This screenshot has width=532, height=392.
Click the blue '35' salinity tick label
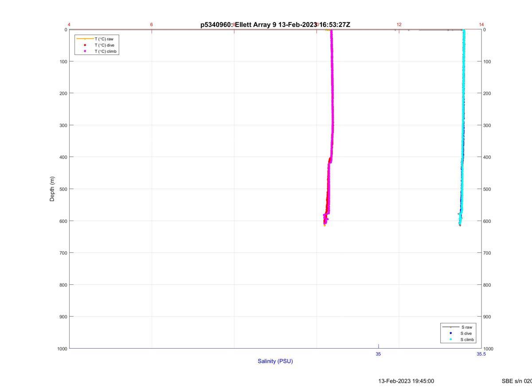point(378,354)
